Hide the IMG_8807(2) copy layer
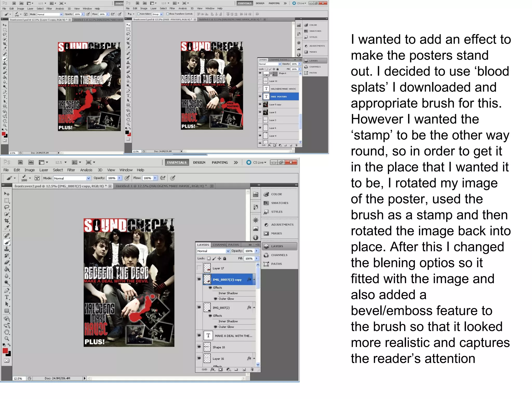 point(199,279)
